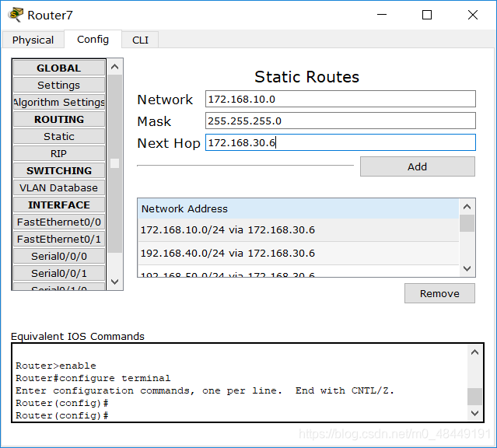Select RIP routing in the sidebar
The width and height of the screenshot is (497, 448).
click(x=59, y=153)
